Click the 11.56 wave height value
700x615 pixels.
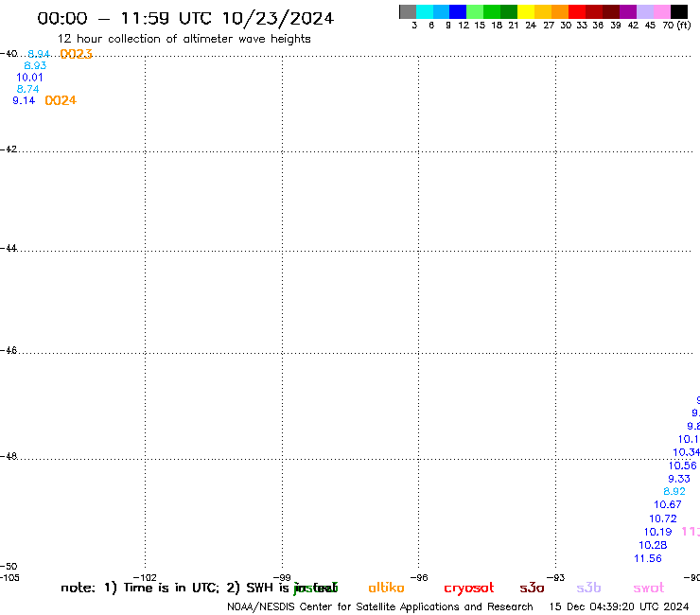(648, 558)
